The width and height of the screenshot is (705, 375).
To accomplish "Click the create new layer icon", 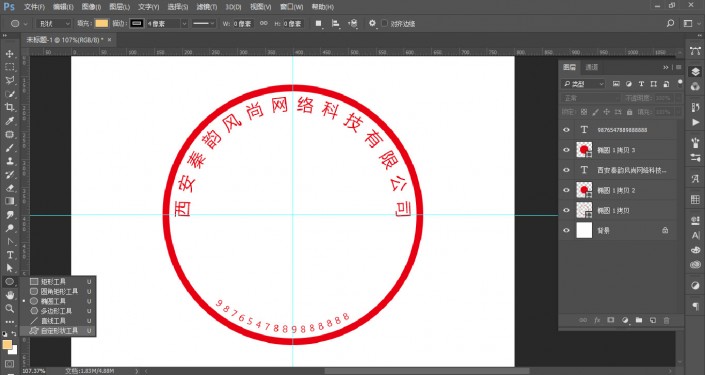I will (x=653, y=320).
